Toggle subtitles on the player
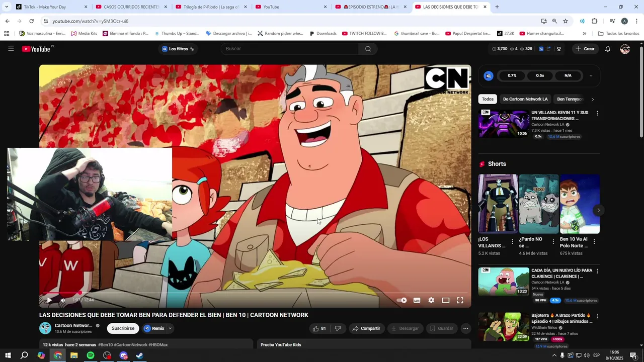This screenshot has height=362, width=644. tap(417, 300)
